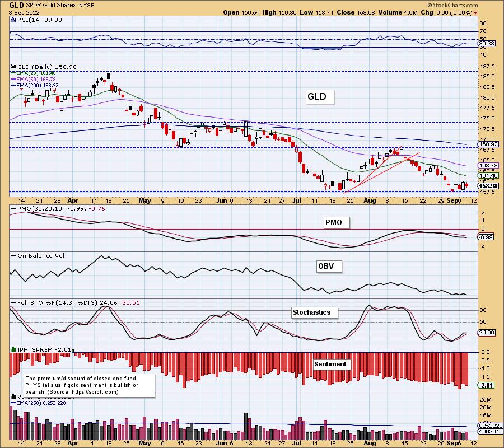
Task: Click the 39.33 value tag on RSI axis
Action: point(486,43)
